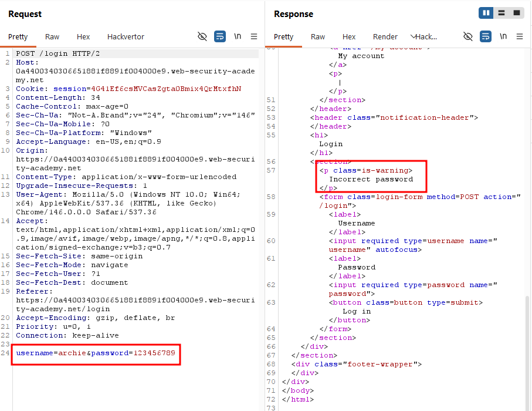Click the Upgrade-Insecure-Requests: 1 header
Image resolution: width=532 pixels, height=411 pixels.
point(82,186)
